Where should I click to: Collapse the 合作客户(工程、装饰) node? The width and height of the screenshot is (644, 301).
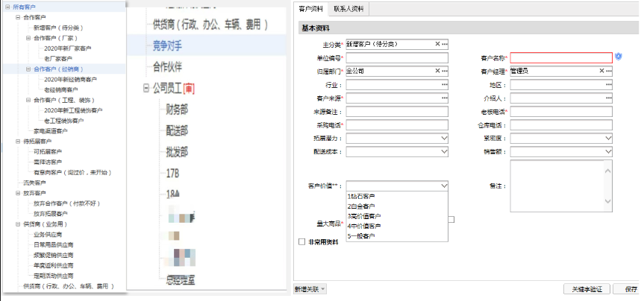click(x=28, y=100)
